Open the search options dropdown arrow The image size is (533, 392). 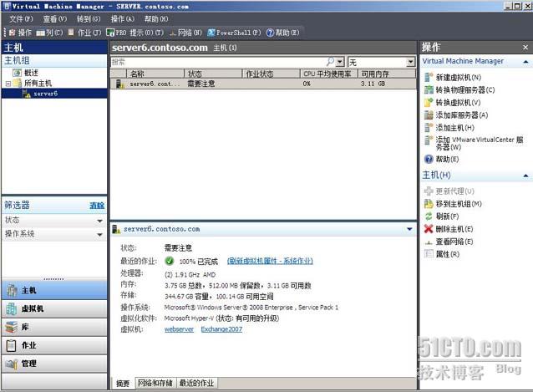pyautogui.click(x=340, y=62)
